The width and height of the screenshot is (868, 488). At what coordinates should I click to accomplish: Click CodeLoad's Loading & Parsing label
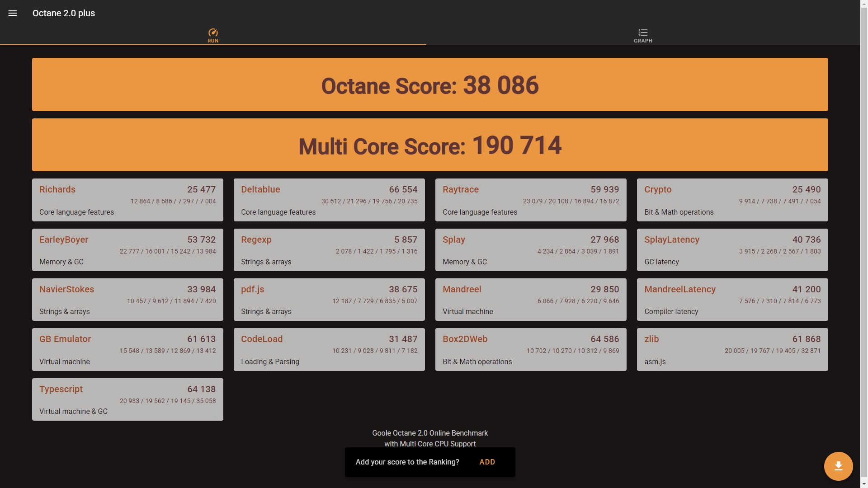point(270,361)
